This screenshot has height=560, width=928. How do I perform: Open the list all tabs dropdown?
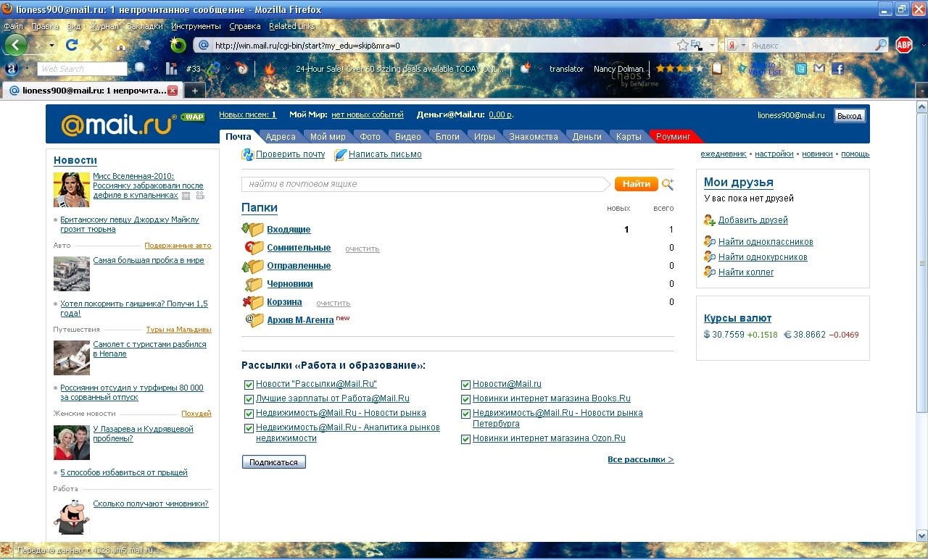(920, 91)
